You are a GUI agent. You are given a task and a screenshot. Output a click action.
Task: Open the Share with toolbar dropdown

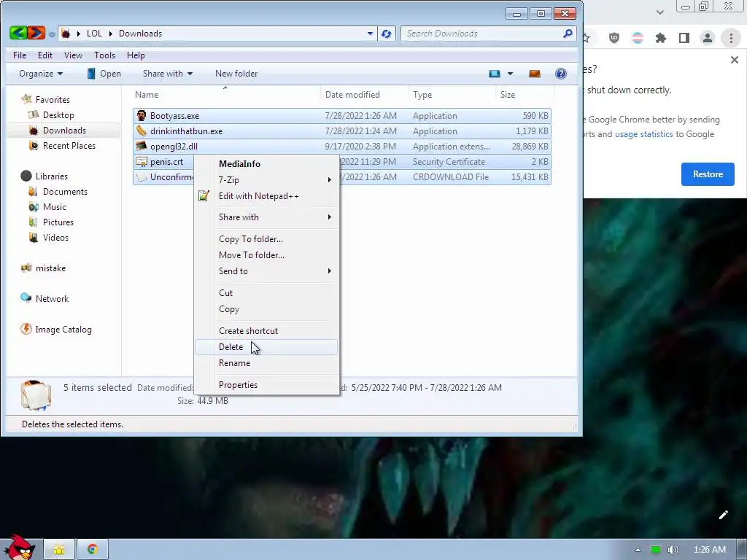[x=168, y=74]
